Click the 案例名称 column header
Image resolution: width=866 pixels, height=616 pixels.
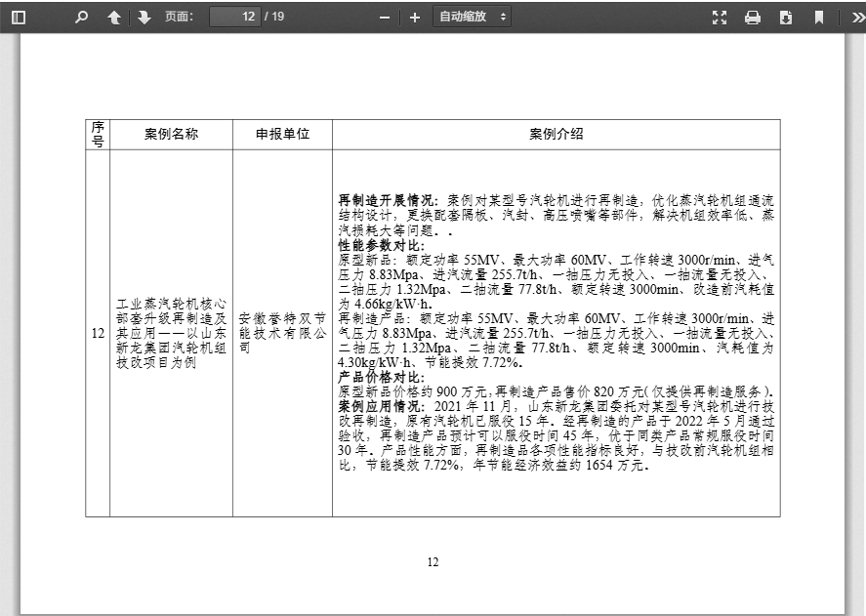[x=171, y=135]
